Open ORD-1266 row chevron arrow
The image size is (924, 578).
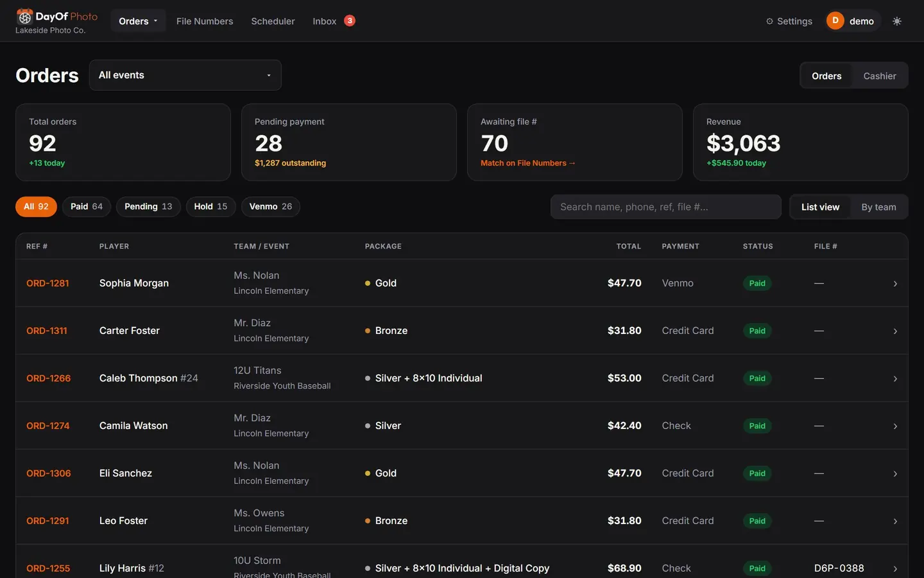(x=895, y=379)
